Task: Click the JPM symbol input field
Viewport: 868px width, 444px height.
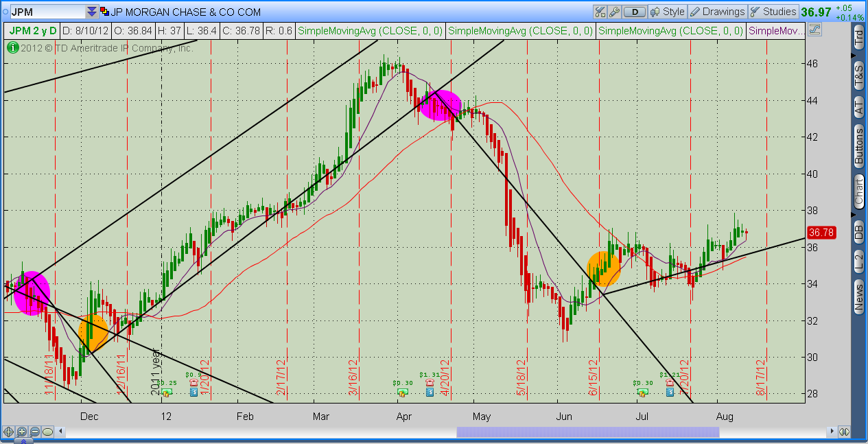Action: (47, 12)
